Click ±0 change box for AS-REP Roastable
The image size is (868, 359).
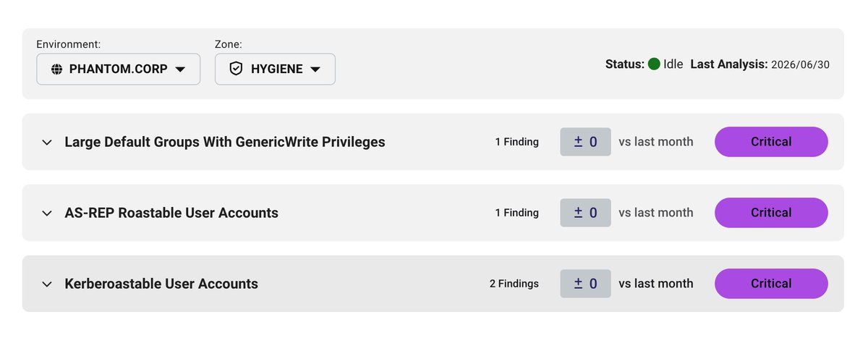pyautogui.click(x=585, y=213)
